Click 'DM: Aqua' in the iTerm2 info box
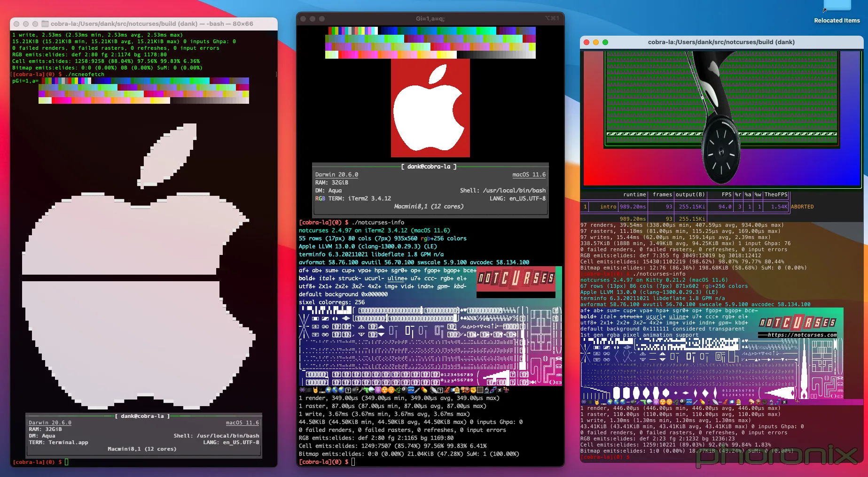This screenshot has width=868, height=477. point(328,190)
